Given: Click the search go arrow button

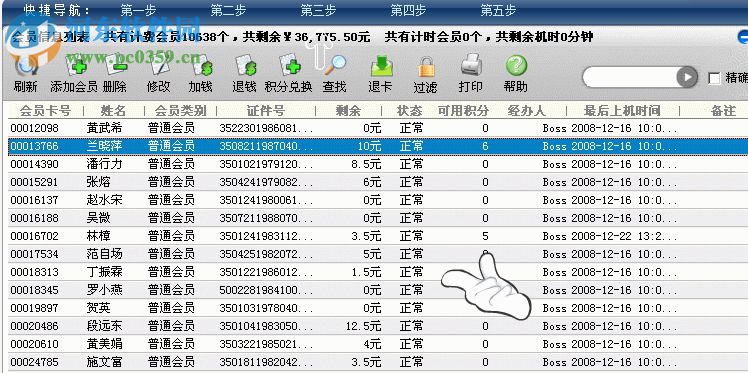Looking at the screenshot, I should click(687, 77).
